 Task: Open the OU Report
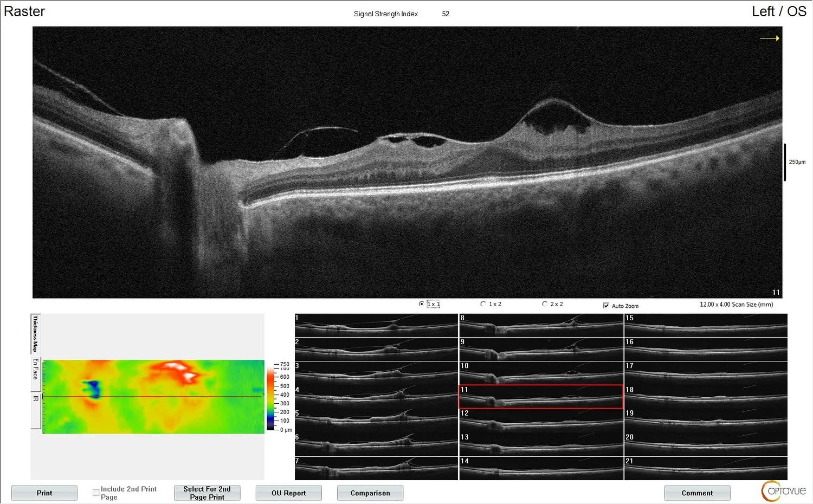click(x=288, y=493)
